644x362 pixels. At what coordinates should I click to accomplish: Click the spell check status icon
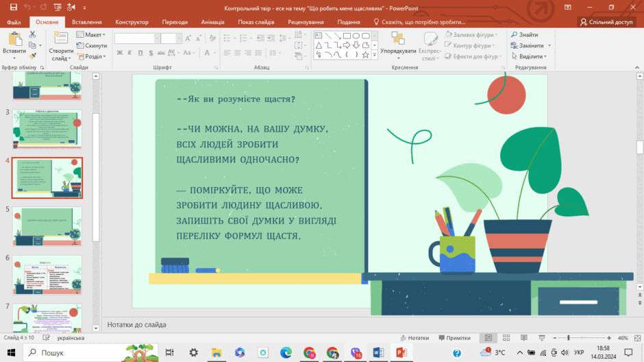point(46,338)
